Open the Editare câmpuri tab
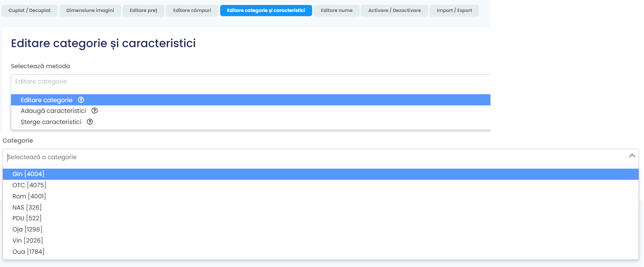644x267 pixels. coord(192,10)
